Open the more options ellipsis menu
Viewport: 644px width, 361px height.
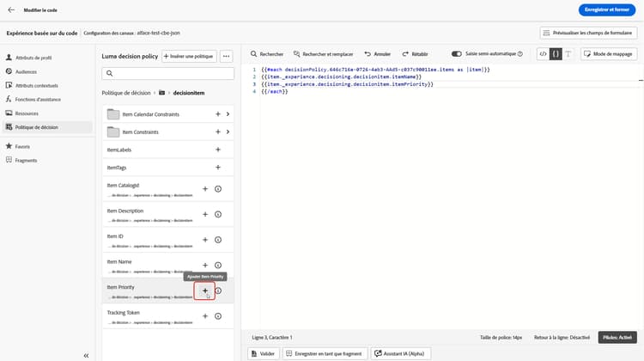click(x=227, y=56)
